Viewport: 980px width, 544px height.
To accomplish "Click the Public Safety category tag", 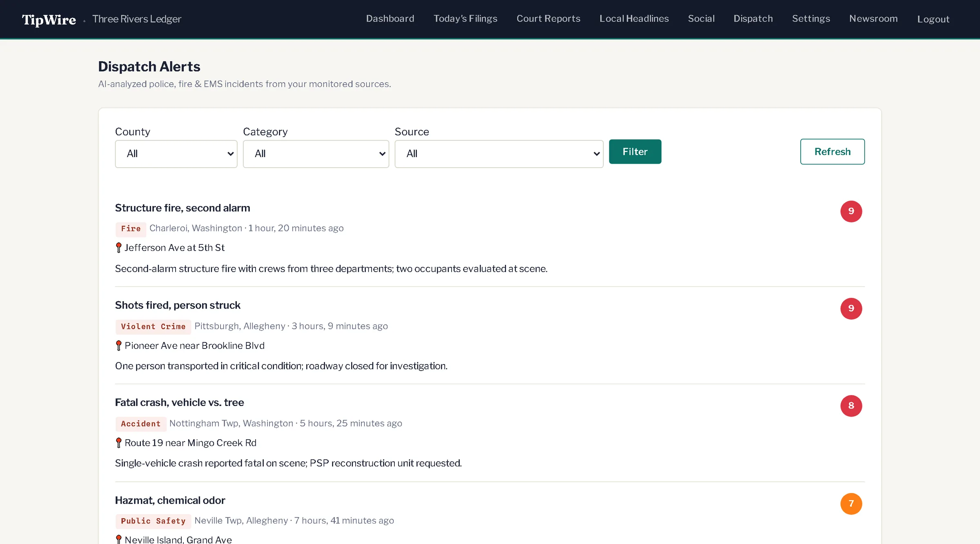I will pos(153,521).
